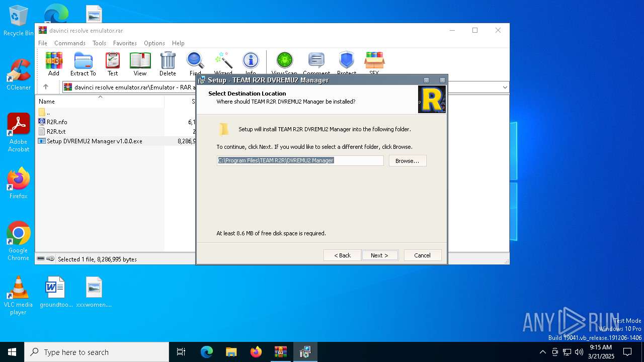Click the up-one-level arrow in WinRAR
The width and height of the screenshot is (644, 362).
coord(46,87)
